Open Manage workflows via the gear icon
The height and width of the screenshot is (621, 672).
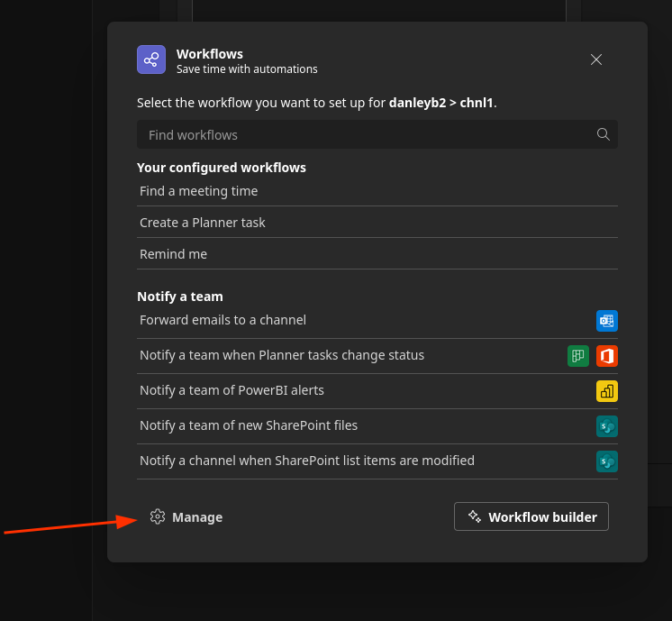[159, 516]
